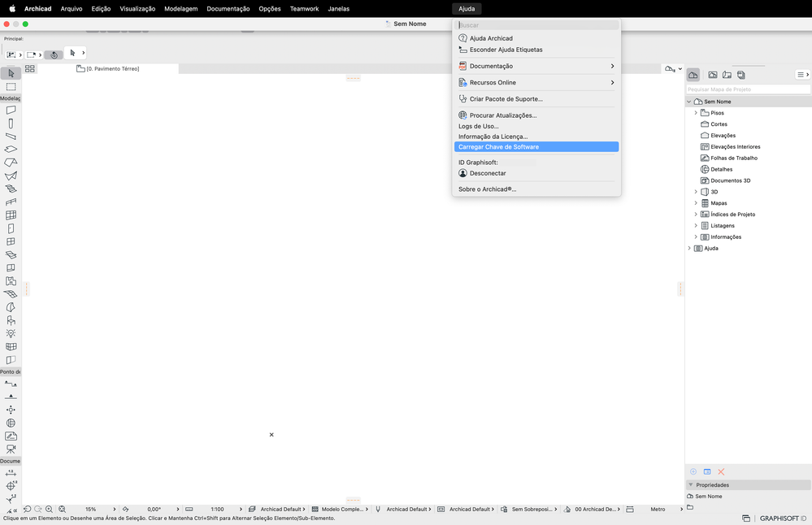Select the Marquee tool in toolbox
The image size is (812, 525).
11,87
